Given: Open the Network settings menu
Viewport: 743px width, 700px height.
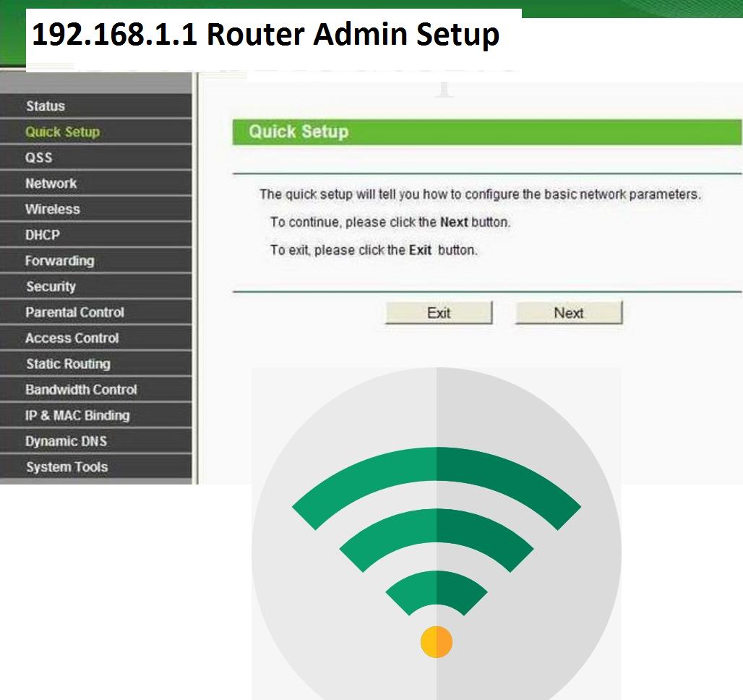Looking at the screenshot, I should click(95, 183).
